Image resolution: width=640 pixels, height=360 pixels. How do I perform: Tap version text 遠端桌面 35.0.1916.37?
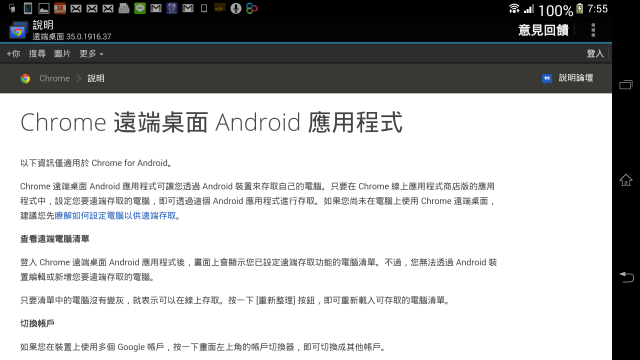pos(72,36)
